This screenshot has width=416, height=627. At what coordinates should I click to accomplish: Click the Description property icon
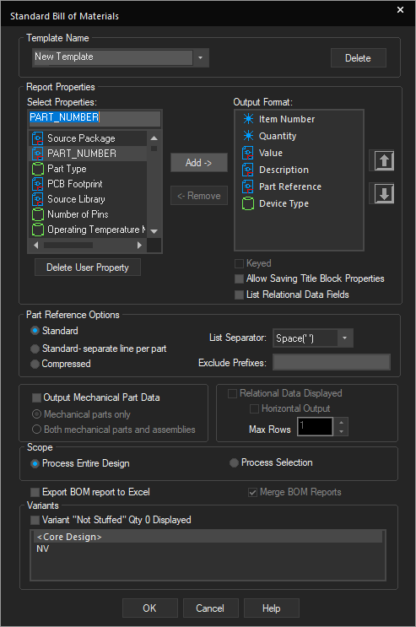click(x=248, y=170)
